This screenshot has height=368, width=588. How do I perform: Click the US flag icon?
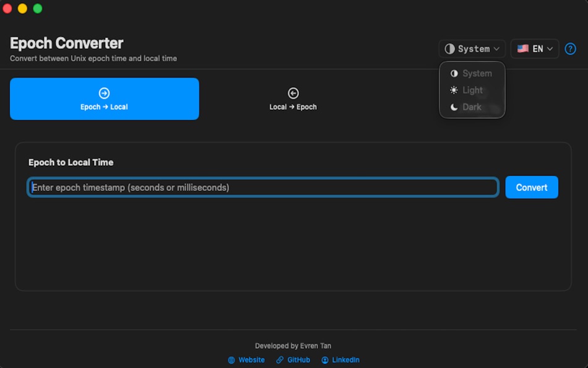522,48
